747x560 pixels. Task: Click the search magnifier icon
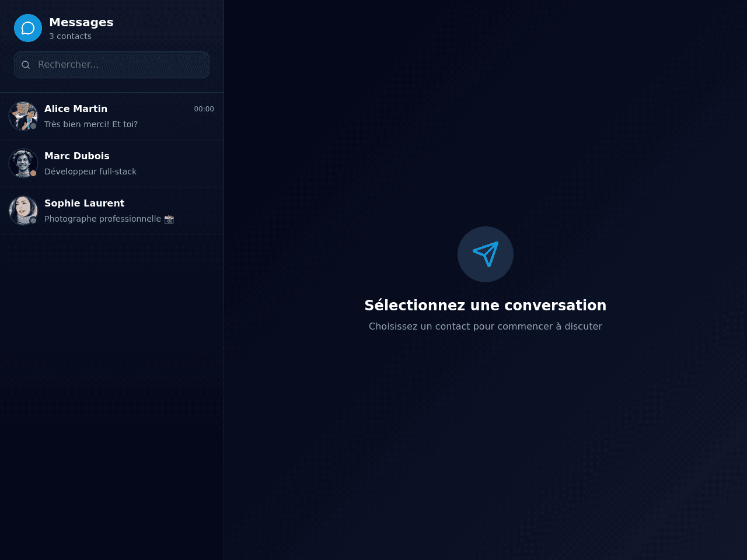coord(26,65)
